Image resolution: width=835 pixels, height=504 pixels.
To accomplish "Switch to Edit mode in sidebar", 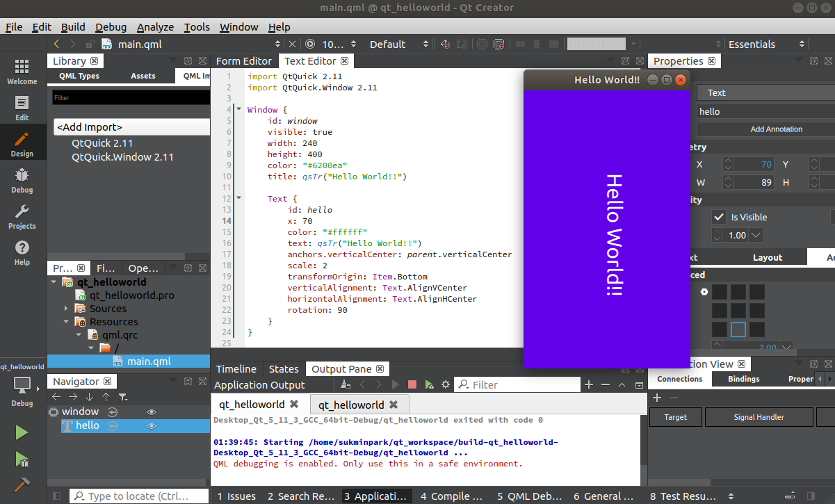I will tap(22, 108).
